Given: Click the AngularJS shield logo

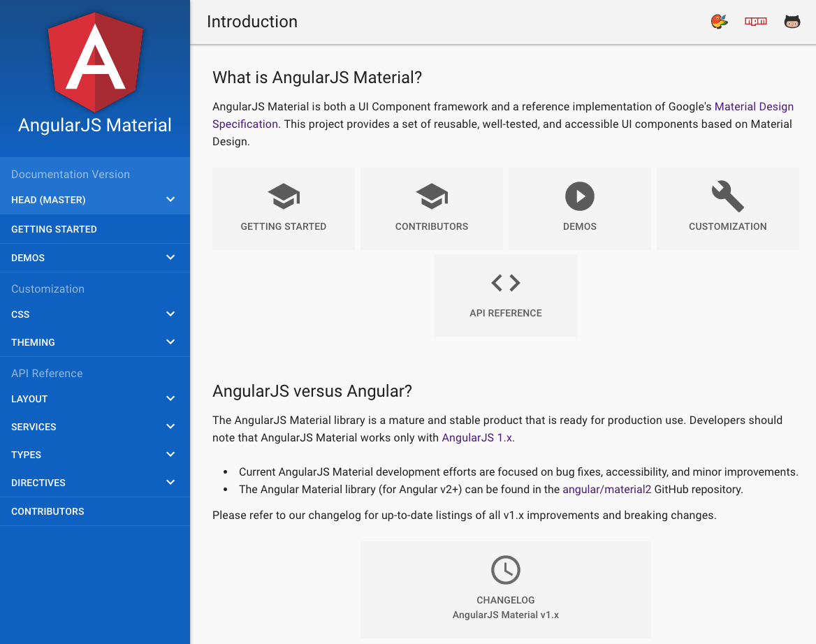Looking at the screenshot, I should pos(95,62).
